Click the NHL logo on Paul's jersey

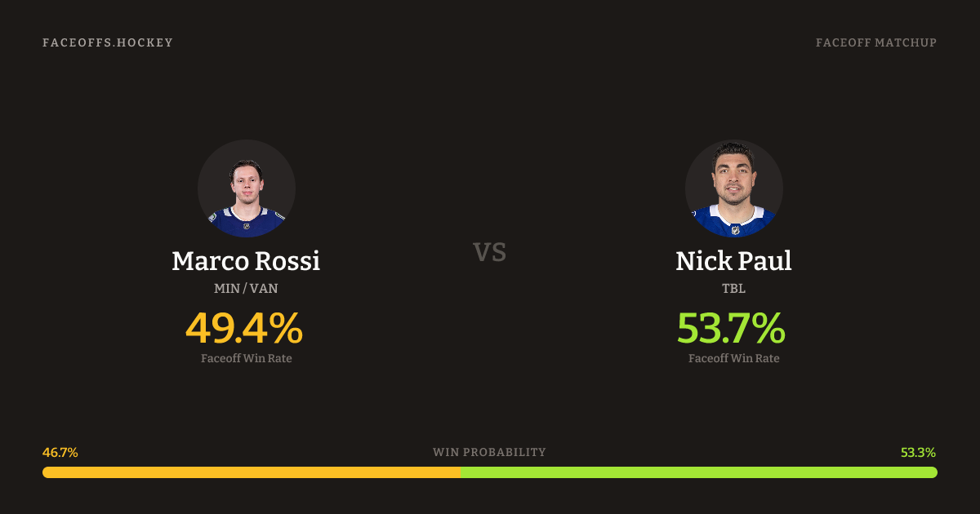click(735, 229)
